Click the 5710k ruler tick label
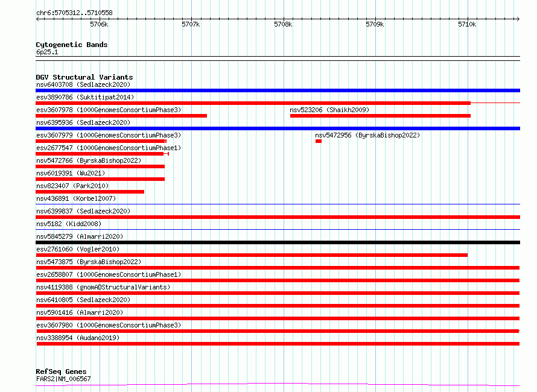Image resolution: width=537 pixels, height=392 pixels. click(x=467, y=25)
